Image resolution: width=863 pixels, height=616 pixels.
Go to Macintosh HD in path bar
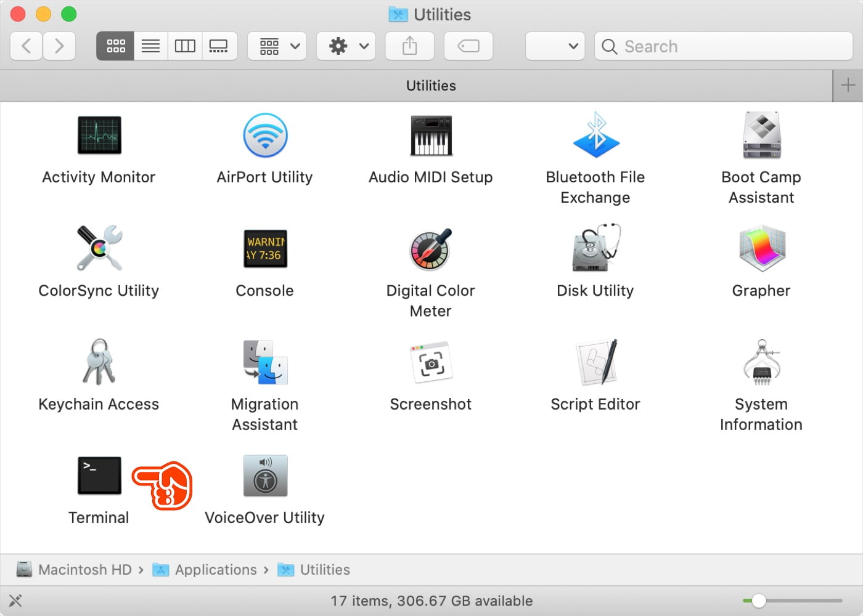pos(74,570)
